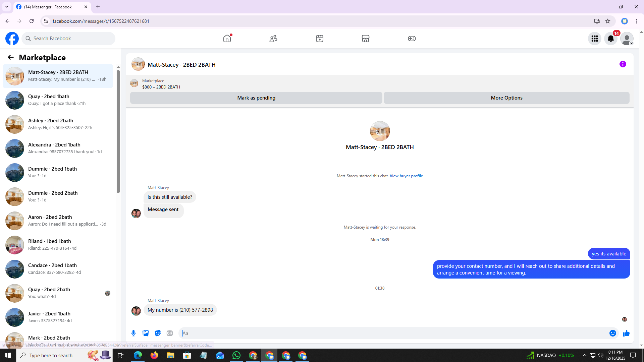Open the emoji picker smiley
The height and width of the screenshot is (362, 644).
click(x=613, y=333)
